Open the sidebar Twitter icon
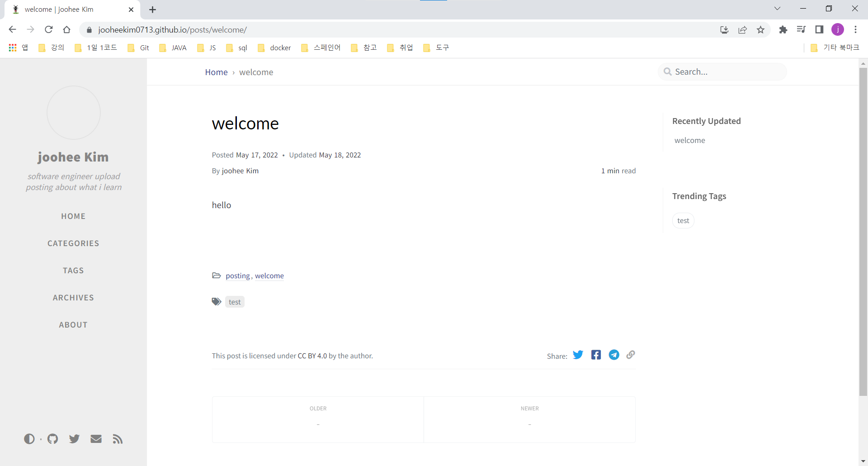 [x=75, y=439]
